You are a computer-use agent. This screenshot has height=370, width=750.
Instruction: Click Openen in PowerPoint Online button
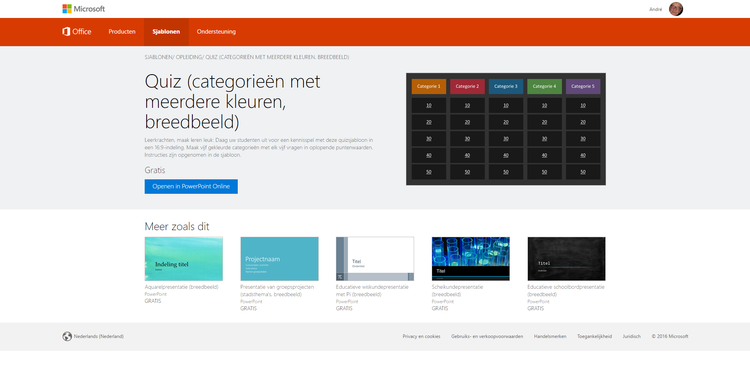(191, 186)
